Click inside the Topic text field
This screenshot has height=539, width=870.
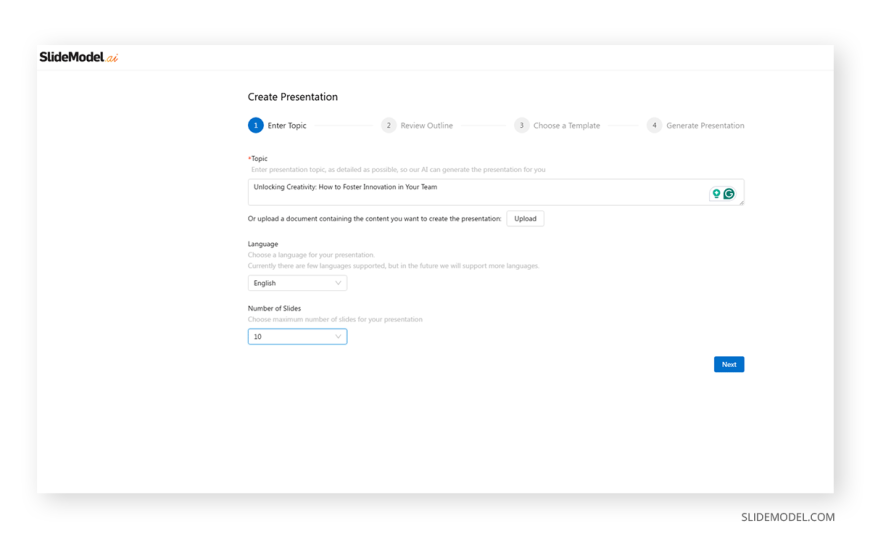click(x=495, y=192)
